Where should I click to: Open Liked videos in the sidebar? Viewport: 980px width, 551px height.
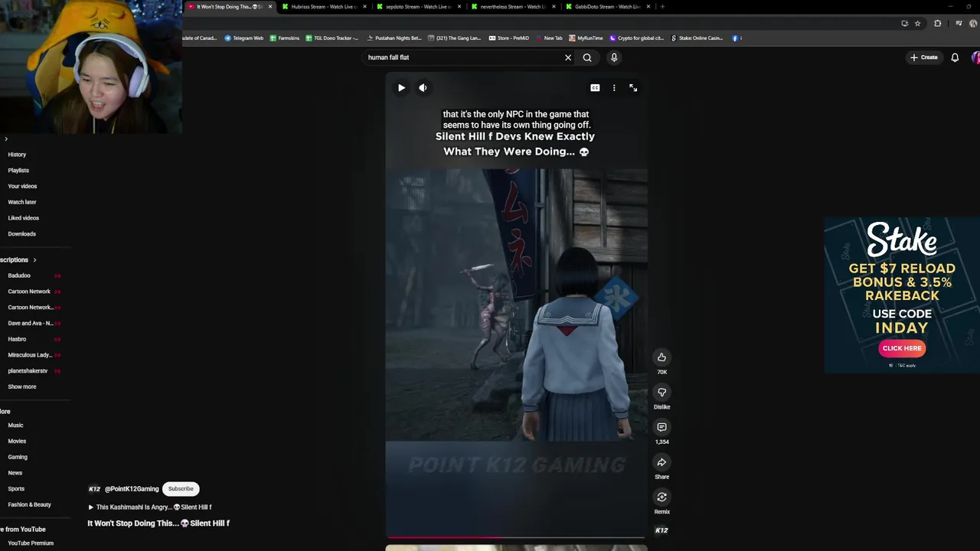point(23,218)
